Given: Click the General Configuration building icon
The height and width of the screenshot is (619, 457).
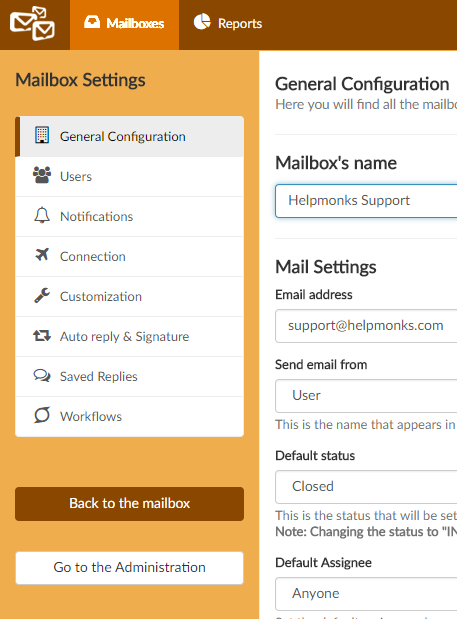Looking at the screenshot, I should pyautogui.click(x=42, y=135).
